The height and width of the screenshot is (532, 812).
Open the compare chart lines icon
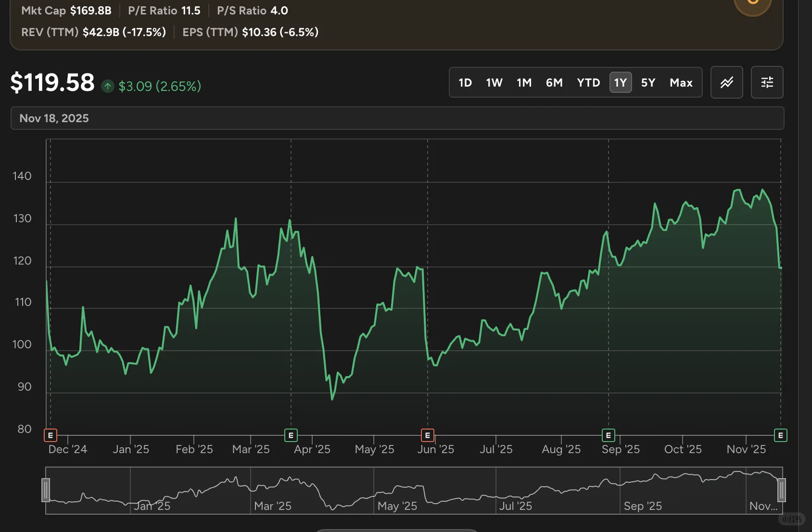(727, 82)
